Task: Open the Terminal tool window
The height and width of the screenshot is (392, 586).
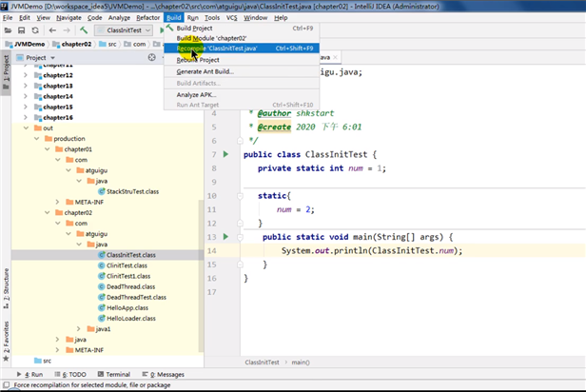Action: coord(114,374)
